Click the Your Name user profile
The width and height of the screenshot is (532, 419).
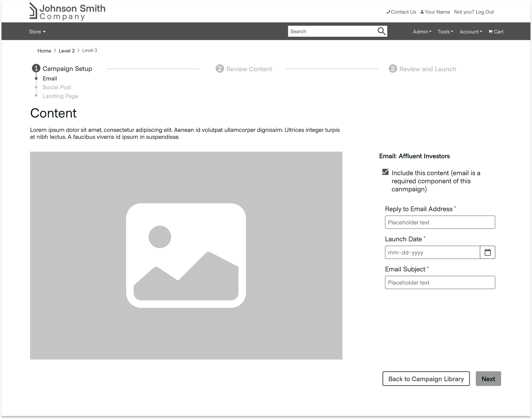pos(435,12)
